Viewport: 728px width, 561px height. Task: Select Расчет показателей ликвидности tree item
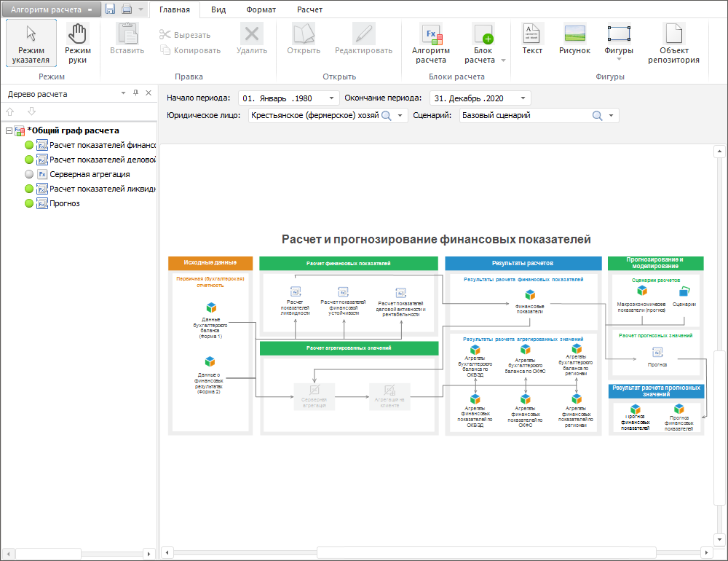(102, 189)
